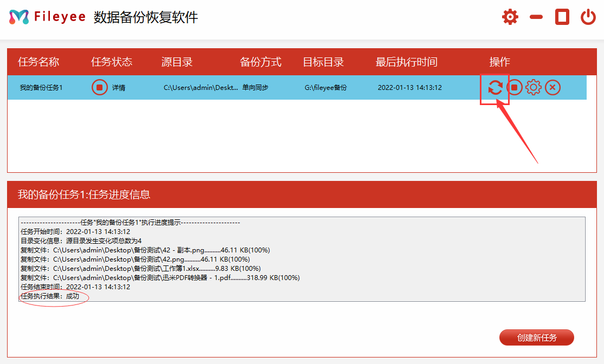Delete the task with the X icon
The image size is (604, 364).
(552, 87)
